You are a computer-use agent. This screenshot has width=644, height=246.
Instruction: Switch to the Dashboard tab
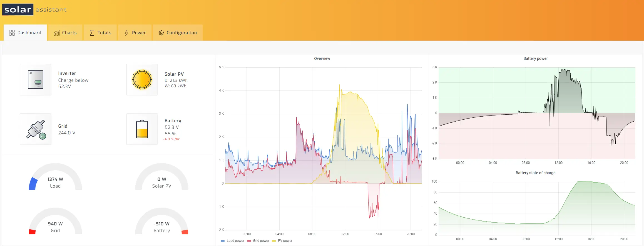pyautogui.click(x=25, y=33)
